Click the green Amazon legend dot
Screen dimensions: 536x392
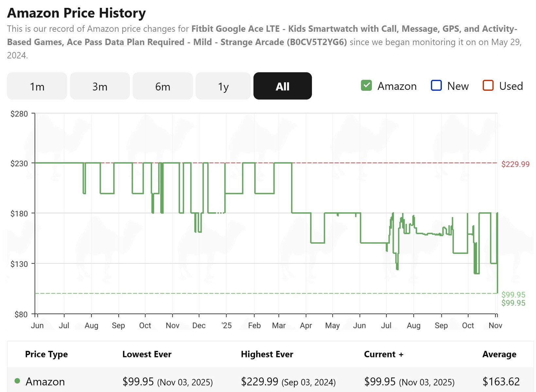click(x=17, y=381)
